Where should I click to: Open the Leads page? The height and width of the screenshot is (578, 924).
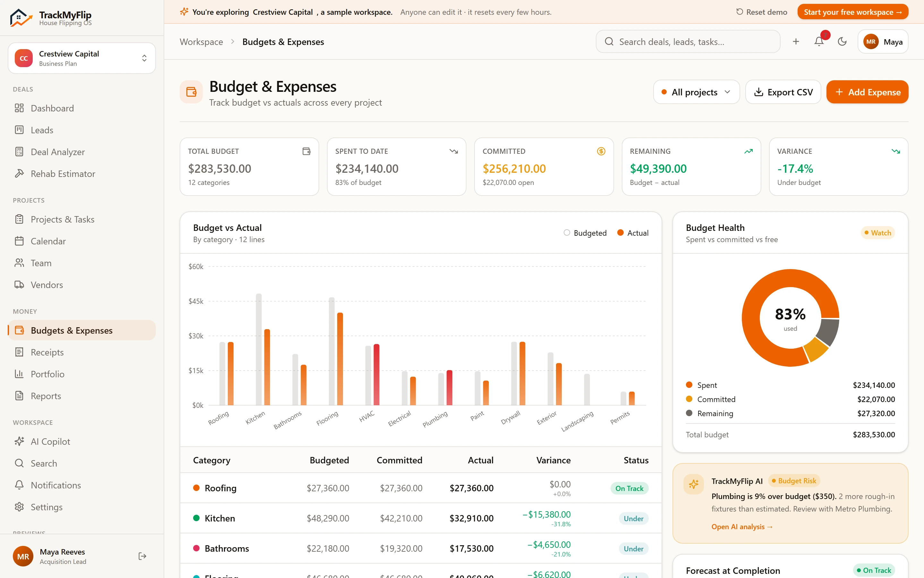(x=82, y=130)
